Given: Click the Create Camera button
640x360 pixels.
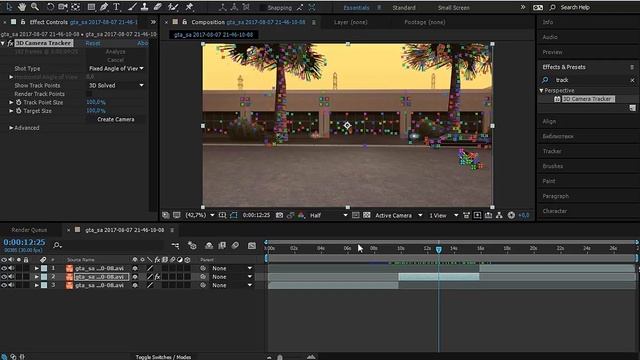Looking at the screenshot, I should [116, 119].
